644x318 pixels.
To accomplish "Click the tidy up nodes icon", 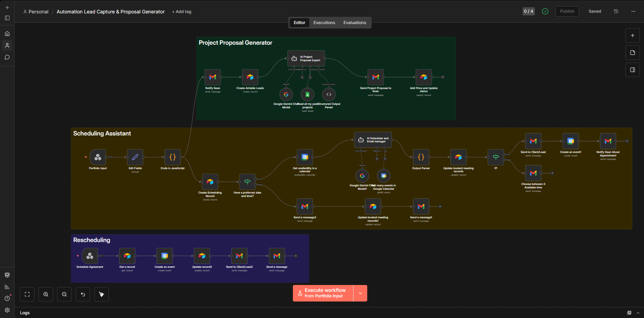I will (102, 294).
